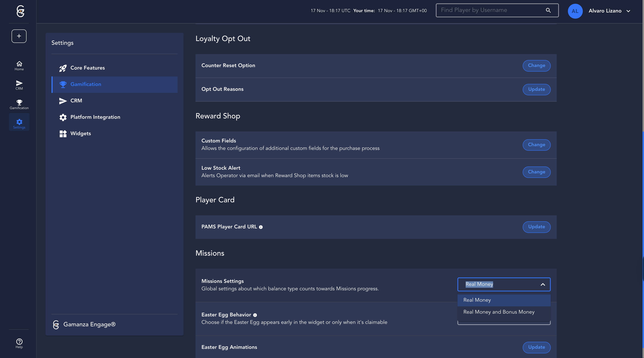Open Widgets settings section
The width and height of the screenshot is (644, 358).
pos(81,133)
